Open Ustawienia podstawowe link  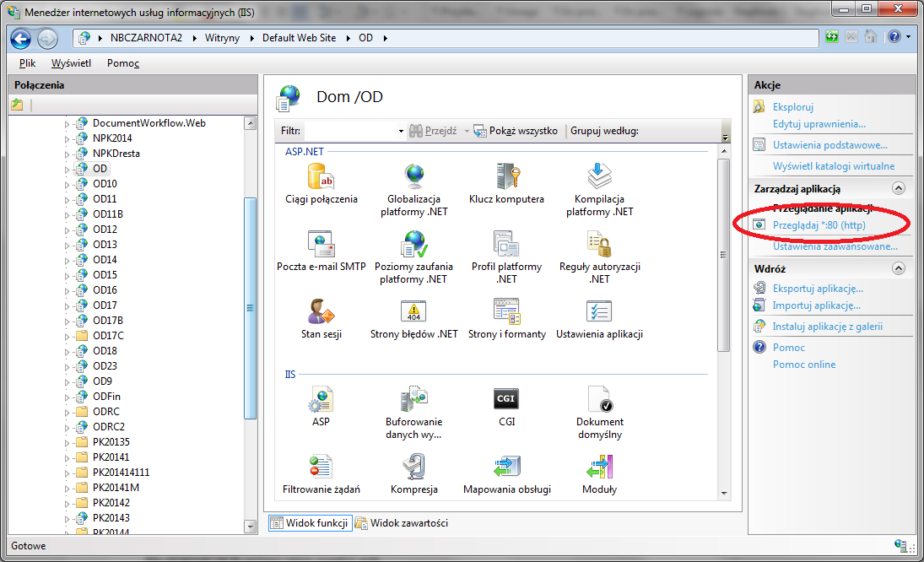pyautogui.click(x=830, y=145)
